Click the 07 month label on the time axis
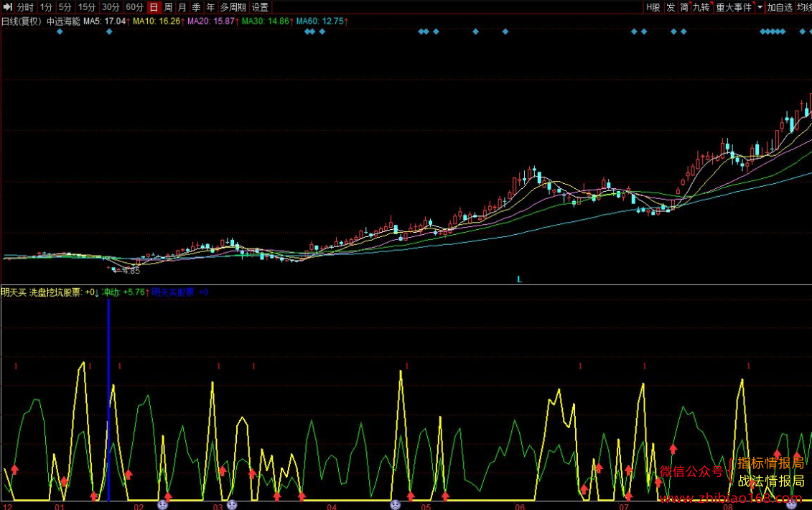 [x=624, y=506]
